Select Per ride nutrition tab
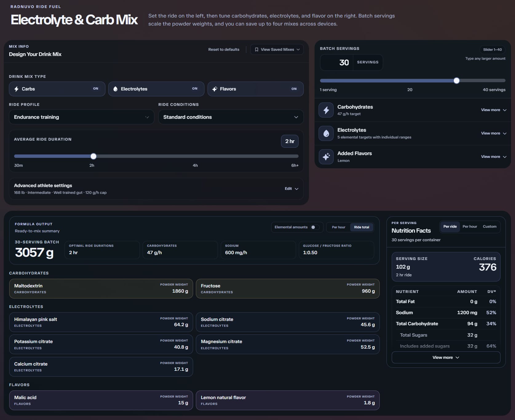 pyautogui.click(x=450, y=226)
